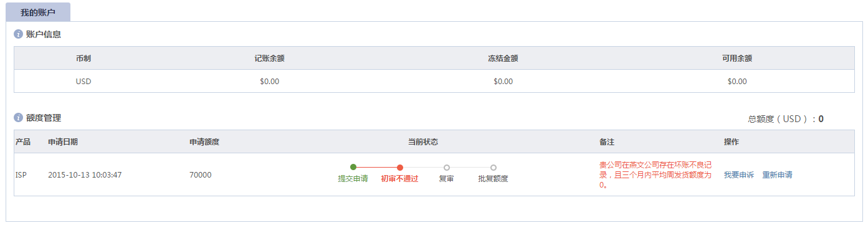
Task: Select the hollow 复审 step circle
Action: (x=447, y=167)
